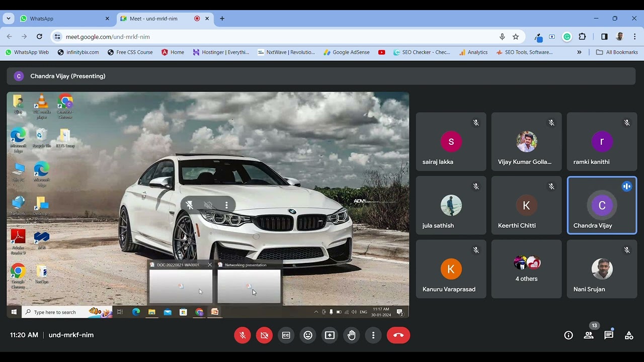This screenshot has width=644, height=362.
Task: Switch to the WhatsApp browser tab
Action: pyautogui.click(x=65, y=19)
